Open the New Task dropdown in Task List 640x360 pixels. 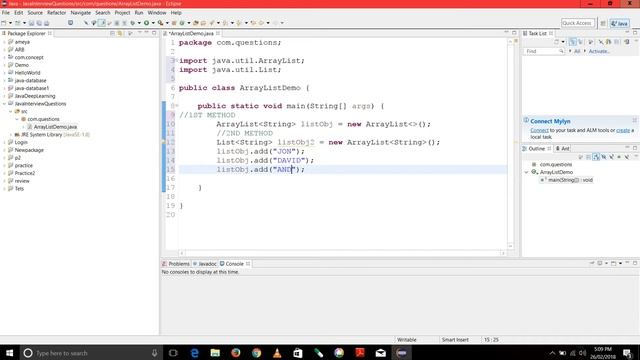click(563, 42)
